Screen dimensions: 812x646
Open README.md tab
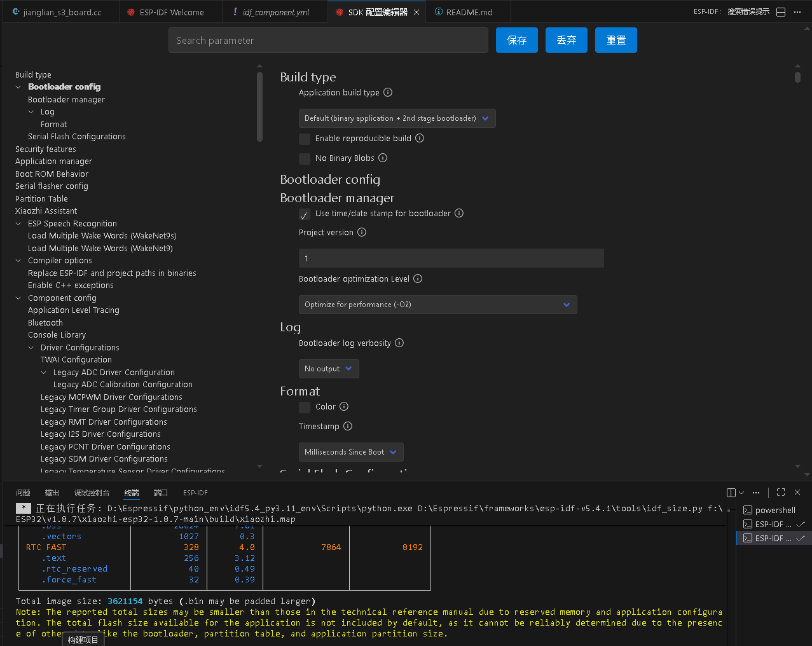pyautogui.click(x=469, y=12)
